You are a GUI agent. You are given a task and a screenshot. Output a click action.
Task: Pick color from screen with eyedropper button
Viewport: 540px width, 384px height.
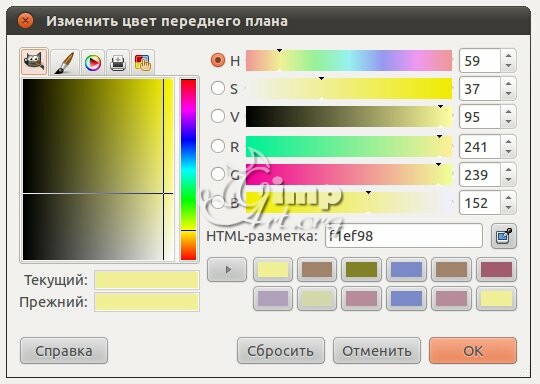pyautogui.click(x=504, y=236)
